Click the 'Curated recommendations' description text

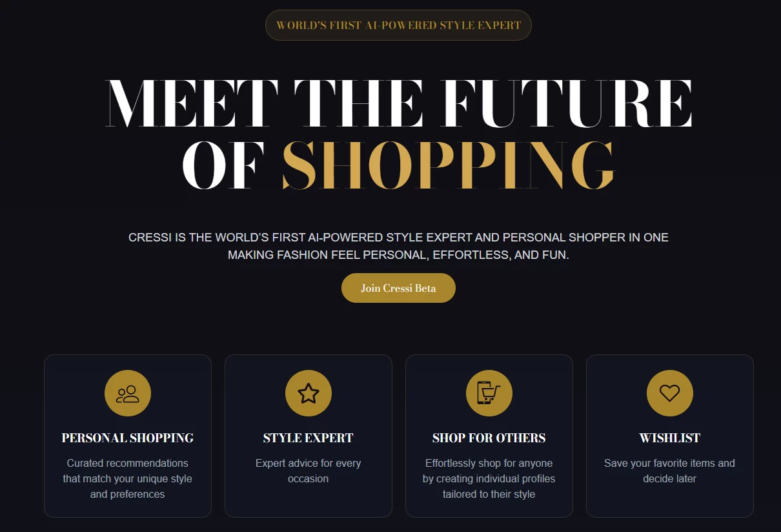tap(128, 478)
